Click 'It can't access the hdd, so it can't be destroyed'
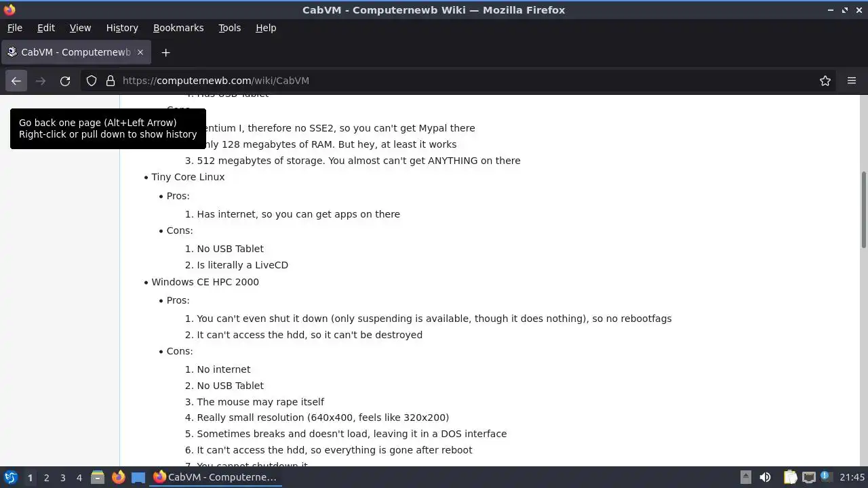 tap(309, 335)
